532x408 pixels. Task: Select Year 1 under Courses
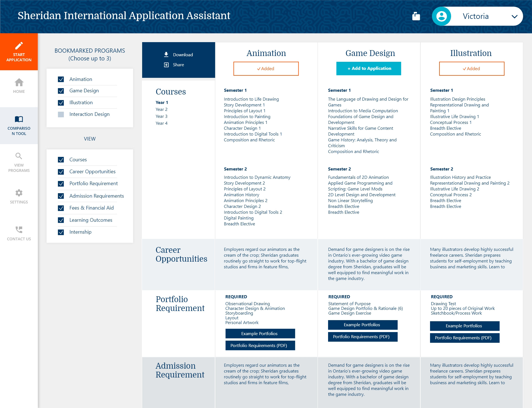pyautogui.click(x=162, y=102)
